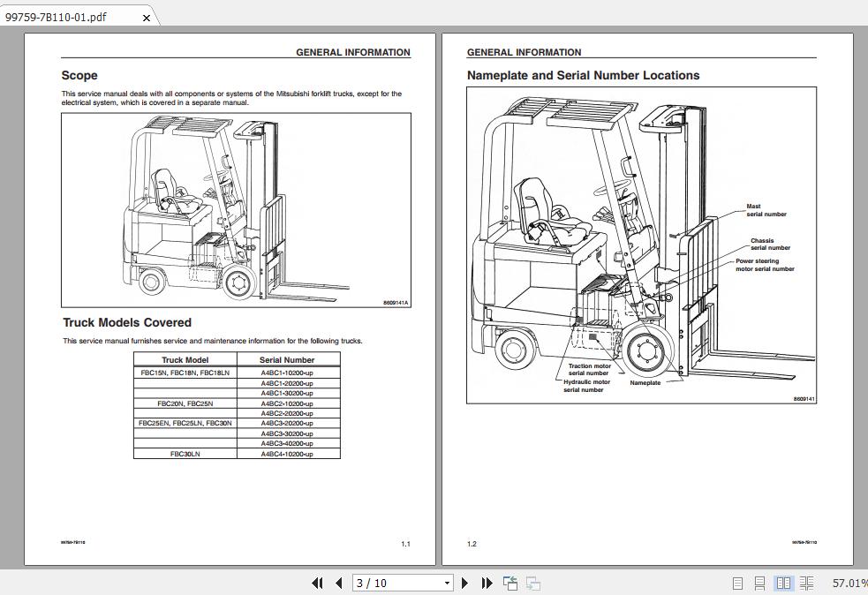Go forward in view history
This screenshot has width=868, height=595.
tap(531, 584)
